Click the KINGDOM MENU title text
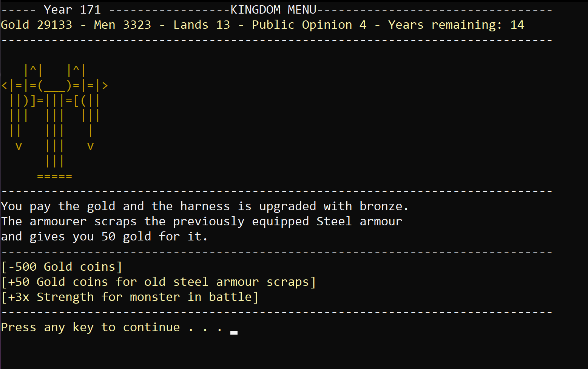 point(273,9)
